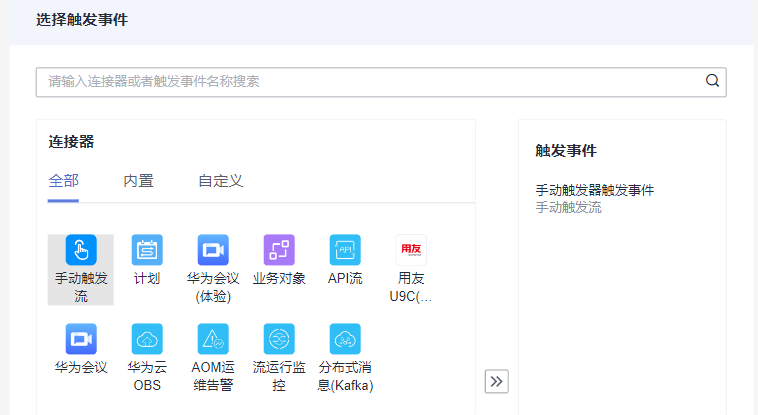Pick the 业务对象 connector icon

tap(279, 250)
